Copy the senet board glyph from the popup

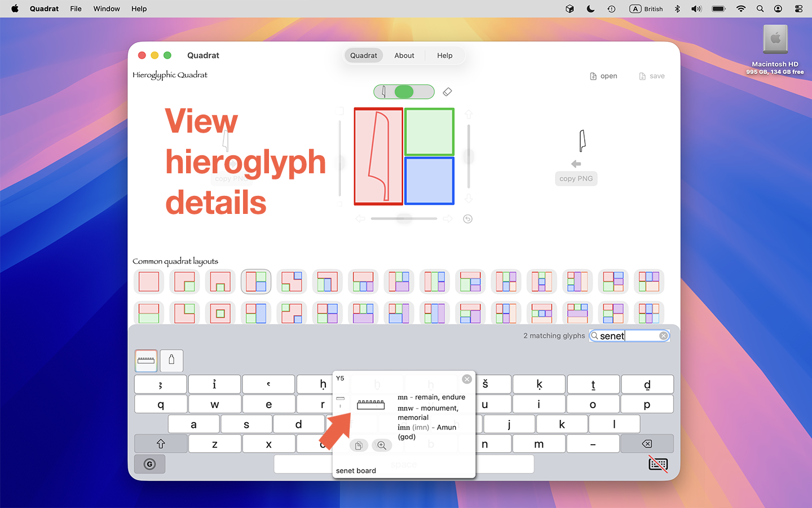[359, 445]
